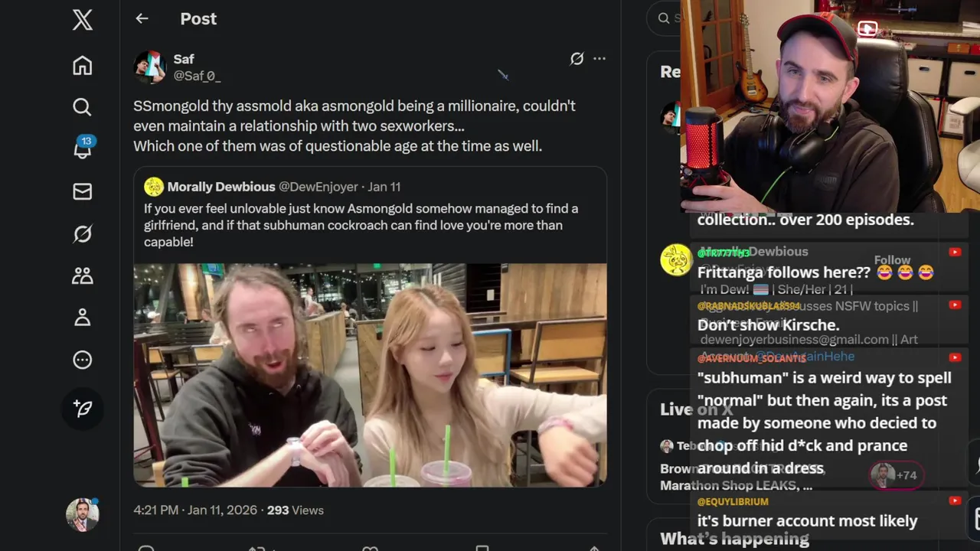980x551 pixels.
Task: Open Morally Dewbious profile from quoted post
Action: click(220, 187)
